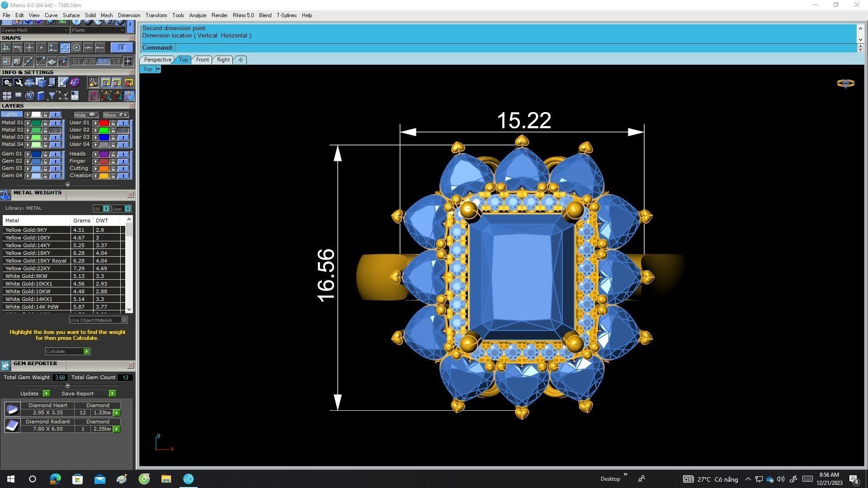
Task: Click the funnel selection filter icon
Action: click(x=52, y=96)
